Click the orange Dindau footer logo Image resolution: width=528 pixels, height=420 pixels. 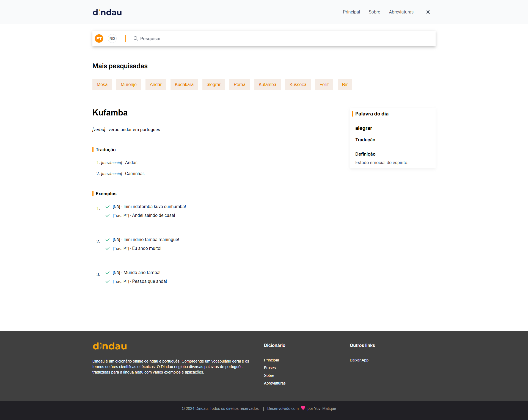110,346
